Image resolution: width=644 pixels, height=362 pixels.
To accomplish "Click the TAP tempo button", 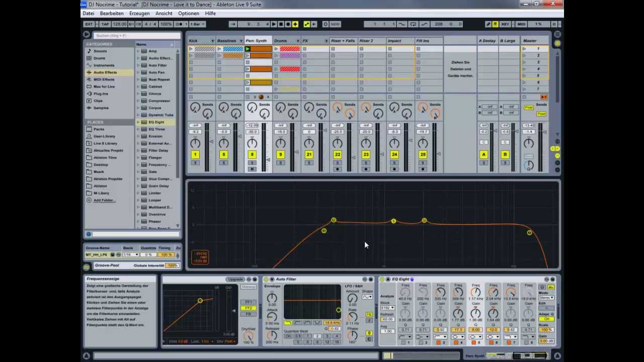I will pos(105,24).
